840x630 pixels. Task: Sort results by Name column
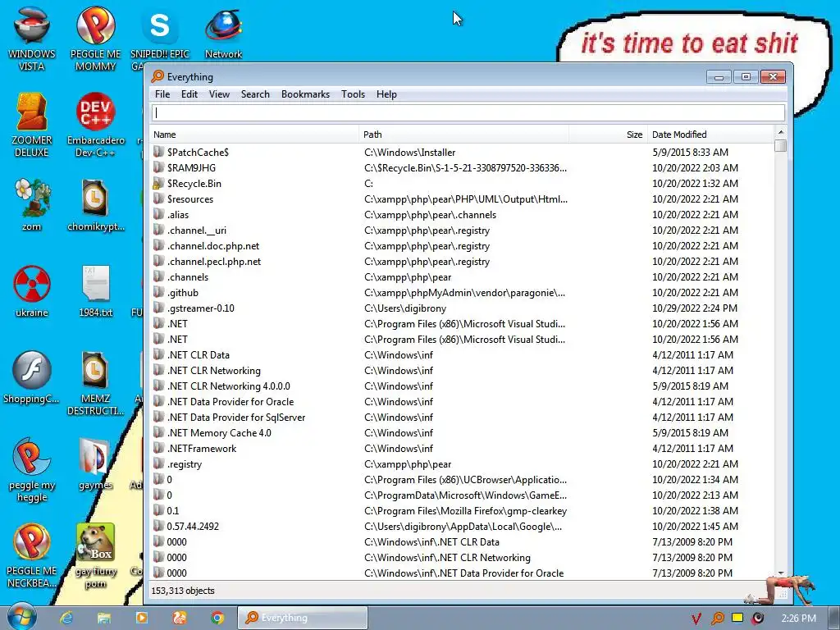[254, 135]
